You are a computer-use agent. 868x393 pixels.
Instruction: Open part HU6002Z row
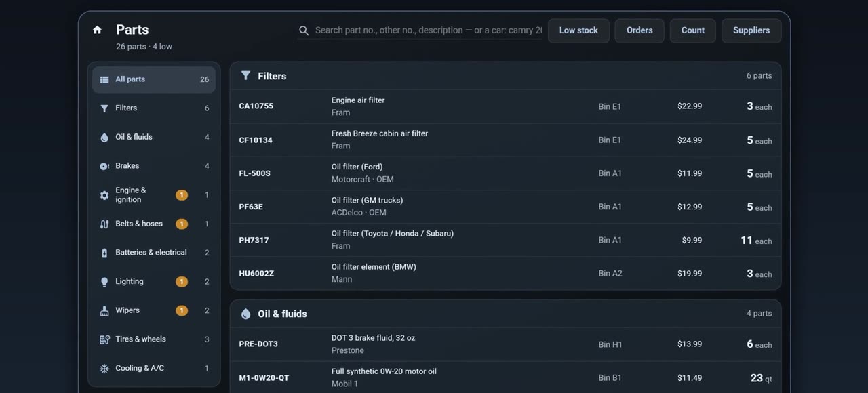pyautogui.click(x=505, y=273)
